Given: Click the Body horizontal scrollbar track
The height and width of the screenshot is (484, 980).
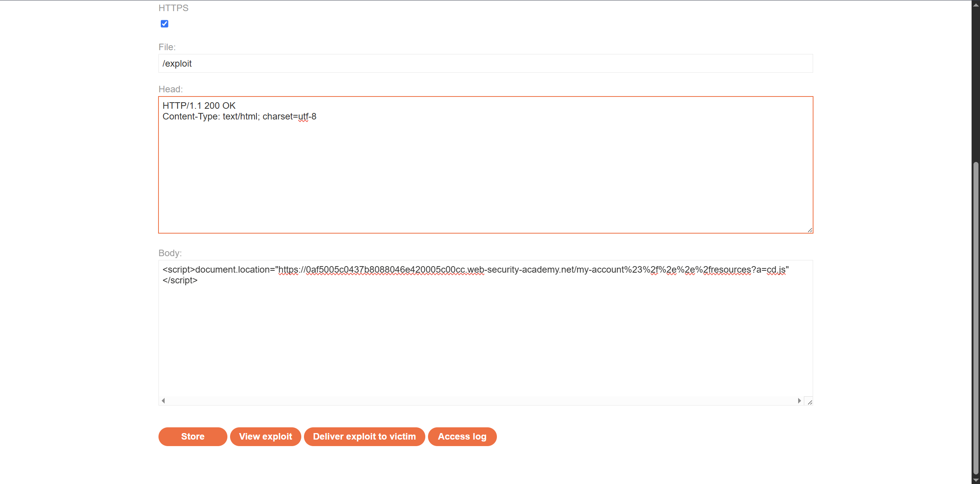Looking at the screenshot, I should pyautogui.click(x=481, y=401).
